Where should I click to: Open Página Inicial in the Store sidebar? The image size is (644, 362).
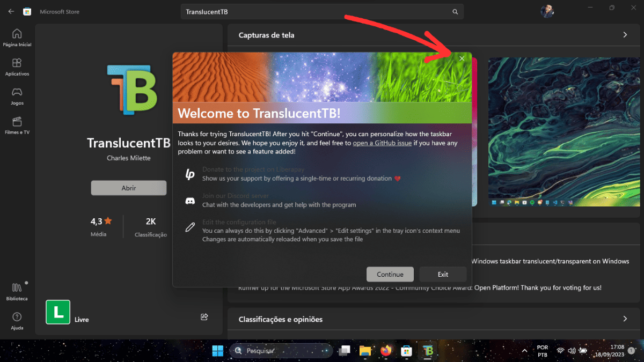[x=17, y=38]
